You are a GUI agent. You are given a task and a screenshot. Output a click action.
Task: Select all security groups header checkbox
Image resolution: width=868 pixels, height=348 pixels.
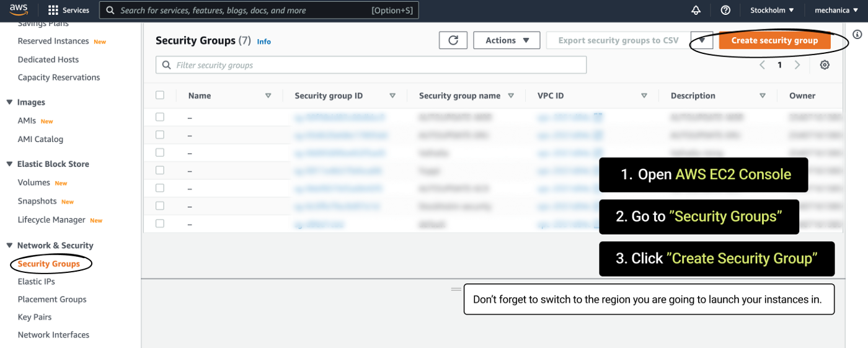click(x=160, y=96)
